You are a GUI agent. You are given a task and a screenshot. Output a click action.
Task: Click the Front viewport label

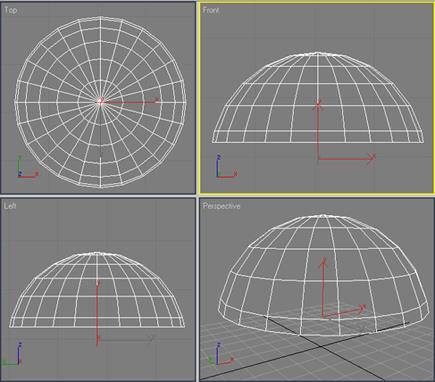tap(211, 10)
